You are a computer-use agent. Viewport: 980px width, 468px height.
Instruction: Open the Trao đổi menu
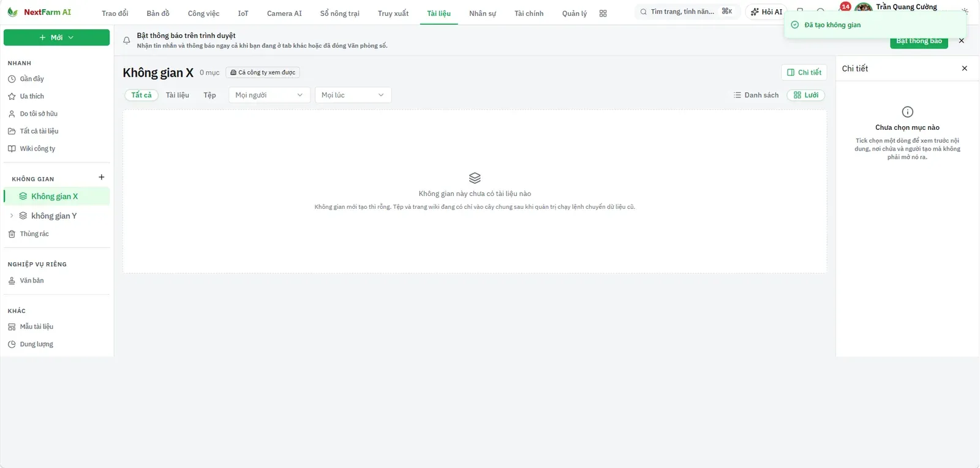pyautogui.click(x=115, y=13)
